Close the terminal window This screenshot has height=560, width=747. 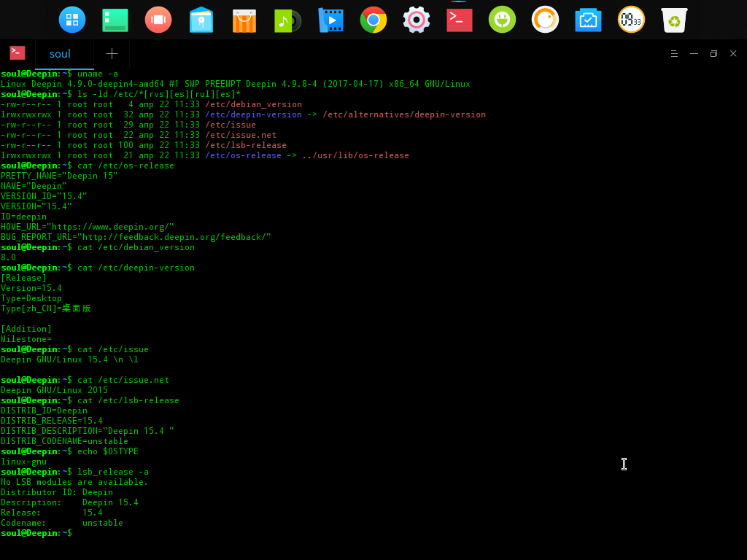[x=733, y=53]
